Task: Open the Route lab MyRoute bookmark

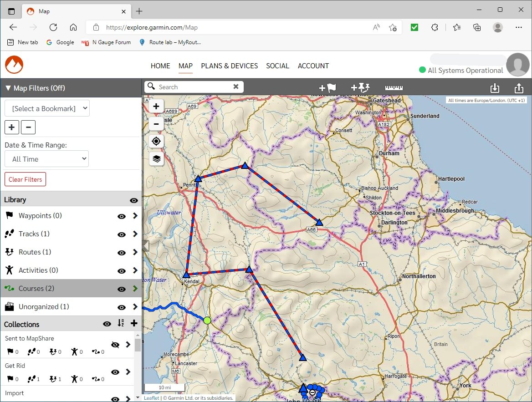Action: [170, 42]
